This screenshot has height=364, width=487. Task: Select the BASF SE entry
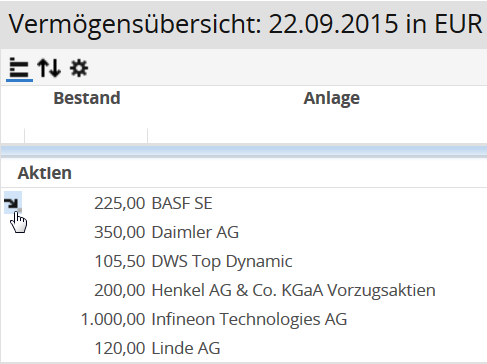point(182,203)
